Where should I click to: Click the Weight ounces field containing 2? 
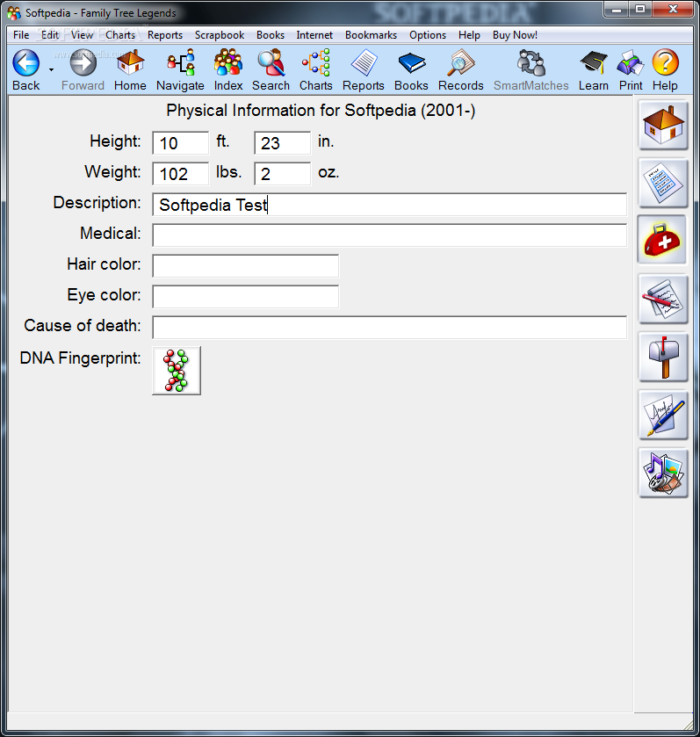(282, 174)
